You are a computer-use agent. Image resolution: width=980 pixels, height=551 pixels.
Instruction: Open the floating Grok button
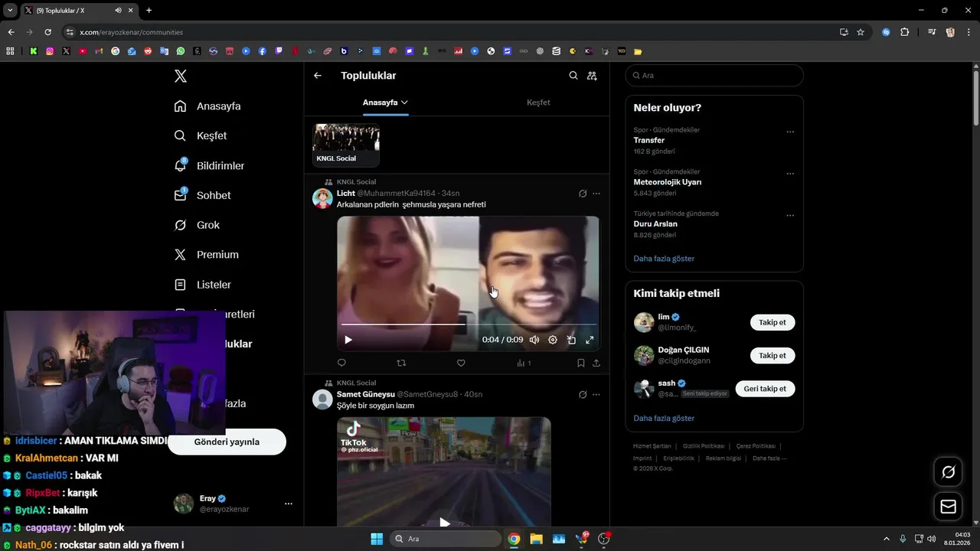tap(948, 472)
